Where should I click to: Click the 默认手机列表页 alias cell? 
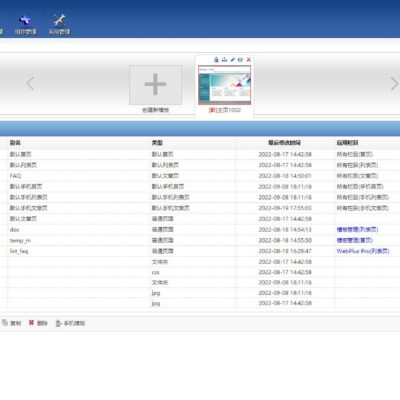pos(28,197)
